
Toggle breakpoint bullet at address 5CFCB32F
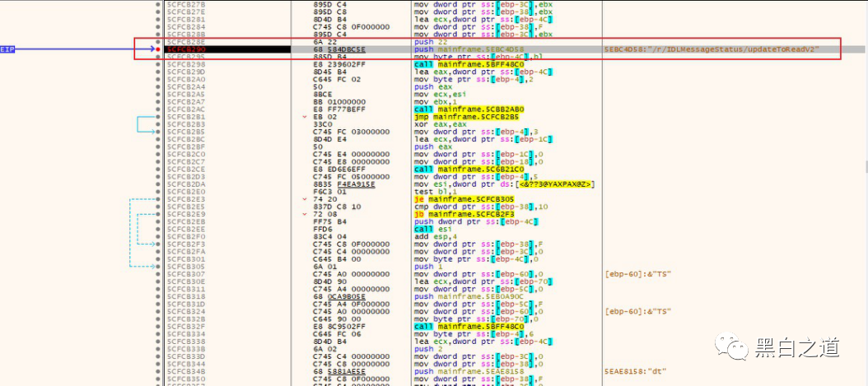(158, 326)
